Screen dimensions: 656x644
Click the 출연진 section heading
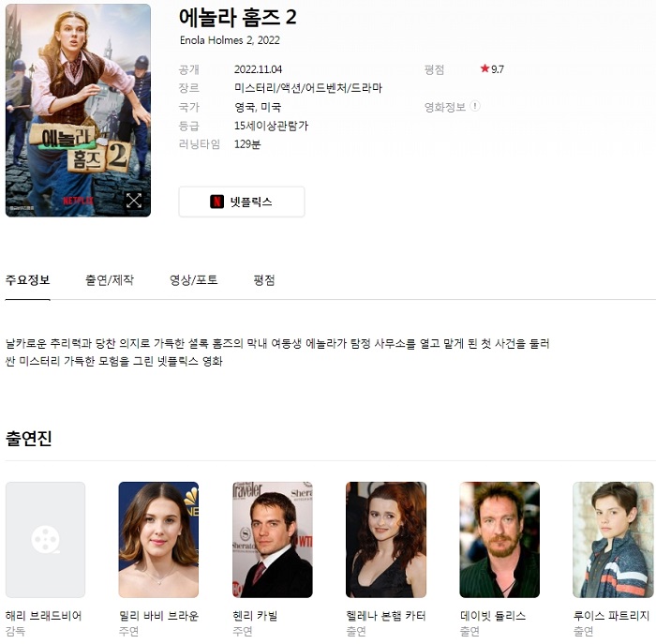coord(28,439)
